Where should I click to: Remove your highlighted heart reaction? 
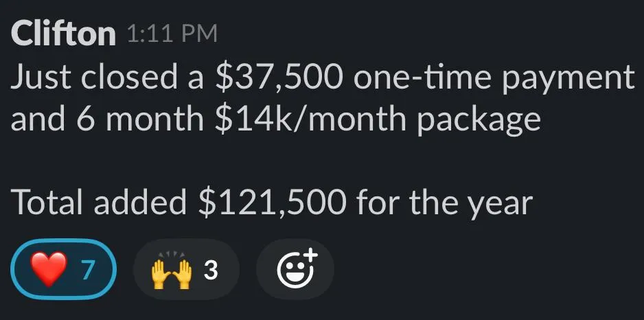[x=63, y=269]
